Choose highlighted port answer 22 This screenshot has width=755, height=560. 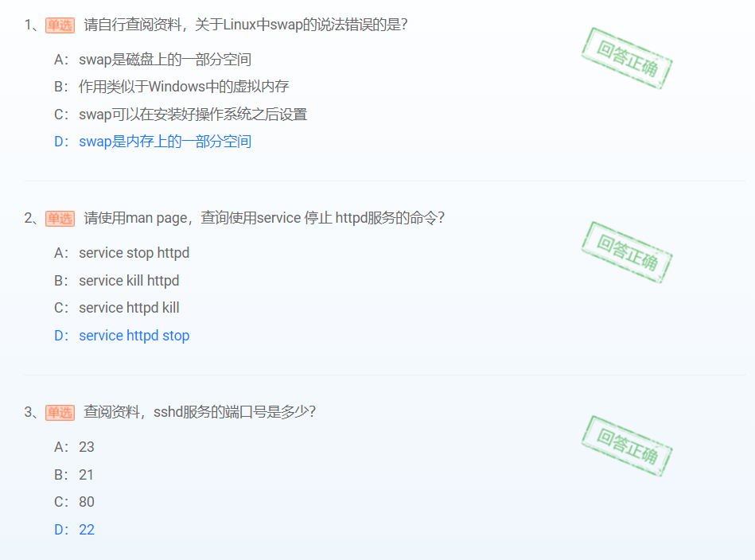[x=74, y=530]
